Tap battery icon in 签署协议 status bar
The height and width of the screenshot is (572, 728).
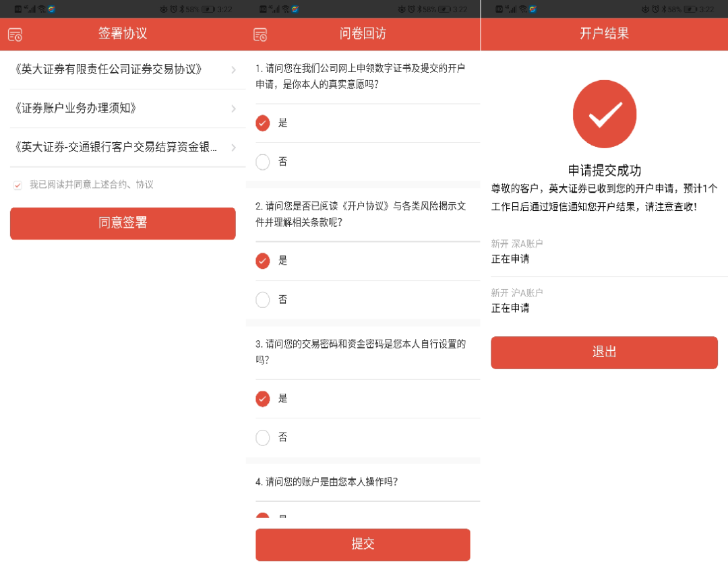[x=208, y=9]
